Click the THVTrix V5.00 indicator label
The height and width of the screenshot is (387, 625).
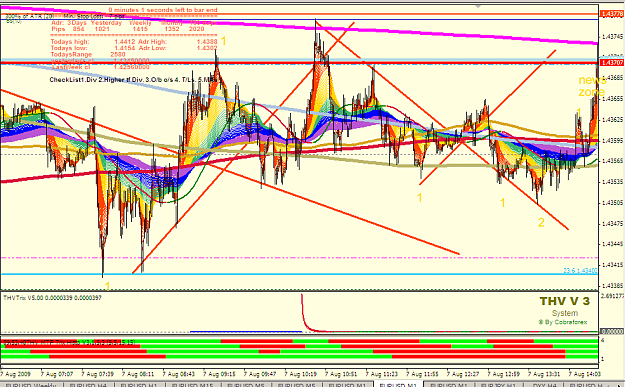[52, 298]
